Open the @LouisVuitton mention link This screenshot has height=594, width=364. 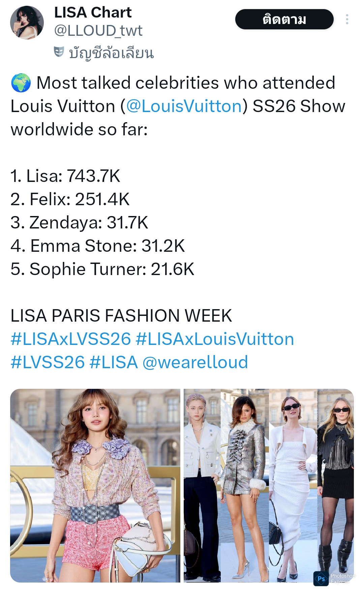(184, 106)
